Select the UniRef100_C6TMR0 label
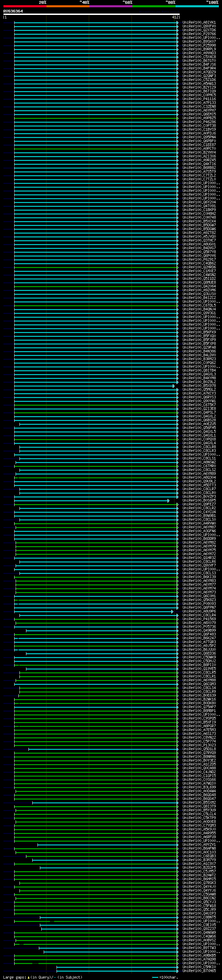222x980 pixels. point(199,466)
